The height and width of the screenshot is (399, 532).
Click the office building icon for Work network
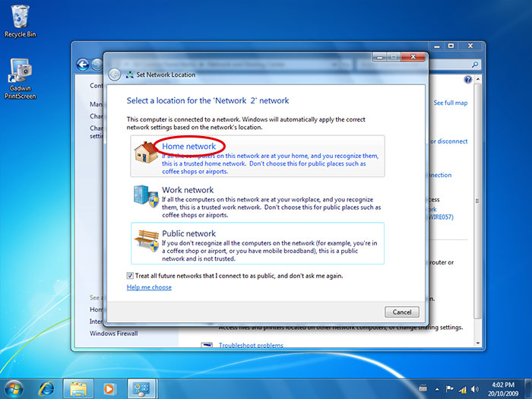tap(146, 196)
